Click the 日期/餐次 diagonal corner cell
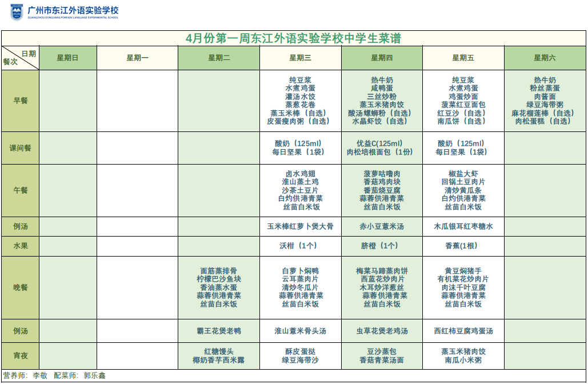 (20, 58)
